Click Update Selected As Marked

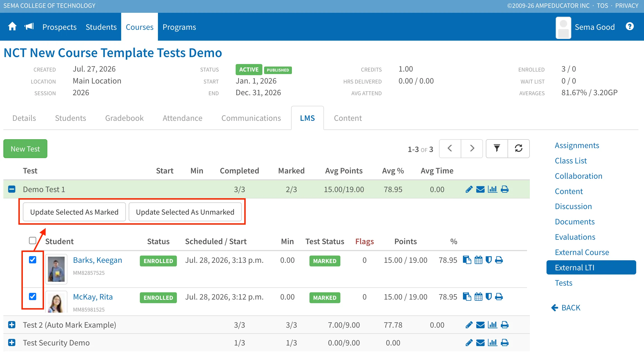click(x=74, y=212)
